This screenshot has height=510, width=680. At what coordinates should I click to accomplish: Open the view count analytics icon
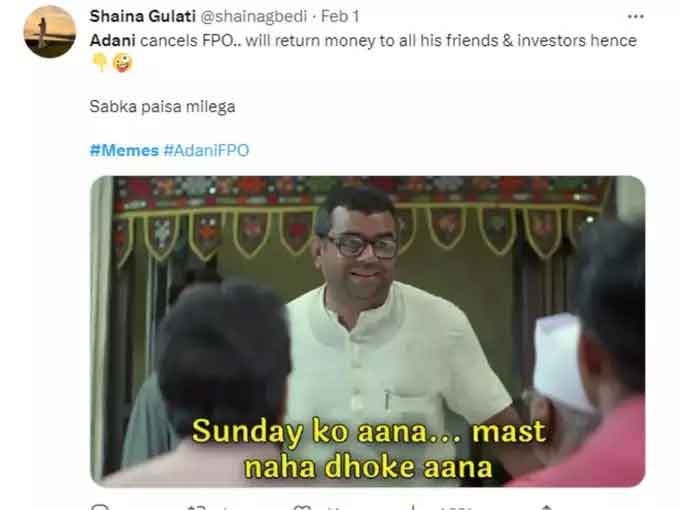coord(413,507)
